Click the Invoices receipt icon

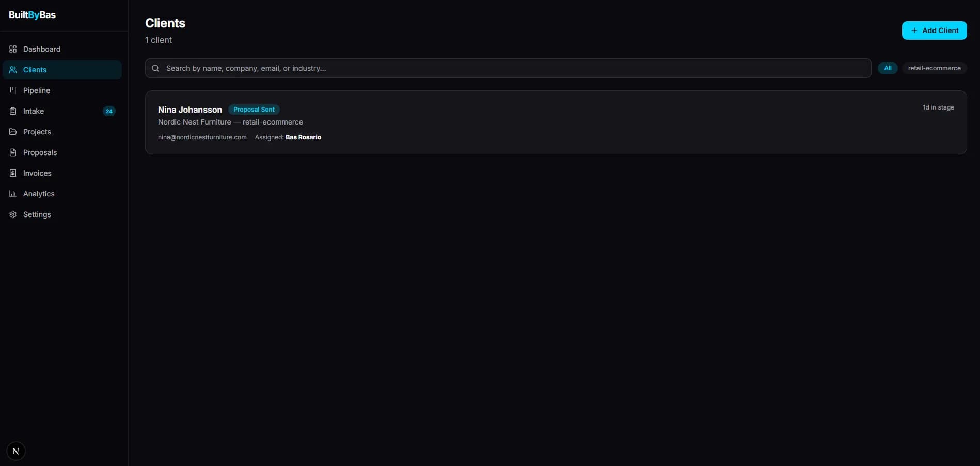pos(13,173)
